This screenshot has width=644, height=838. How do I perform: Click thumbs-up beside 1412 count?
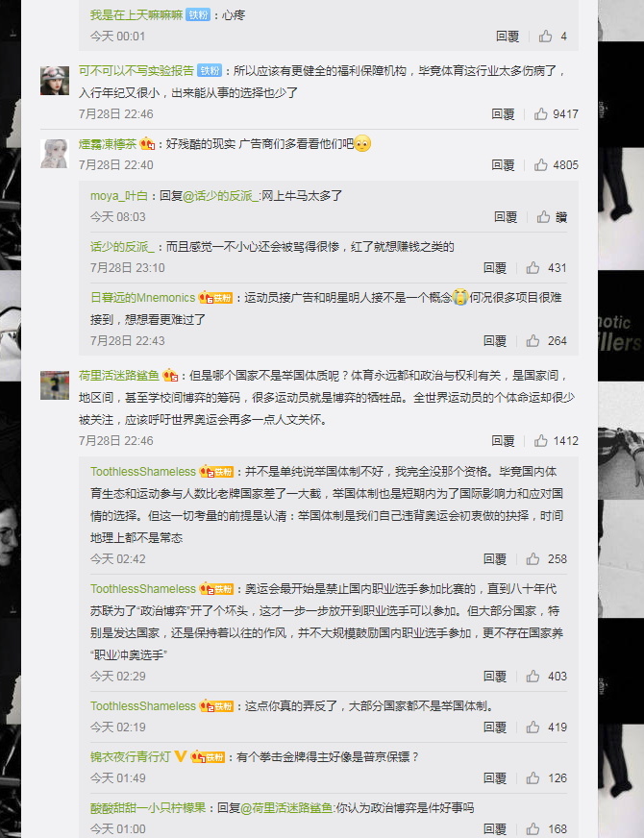tap(541, 440)
